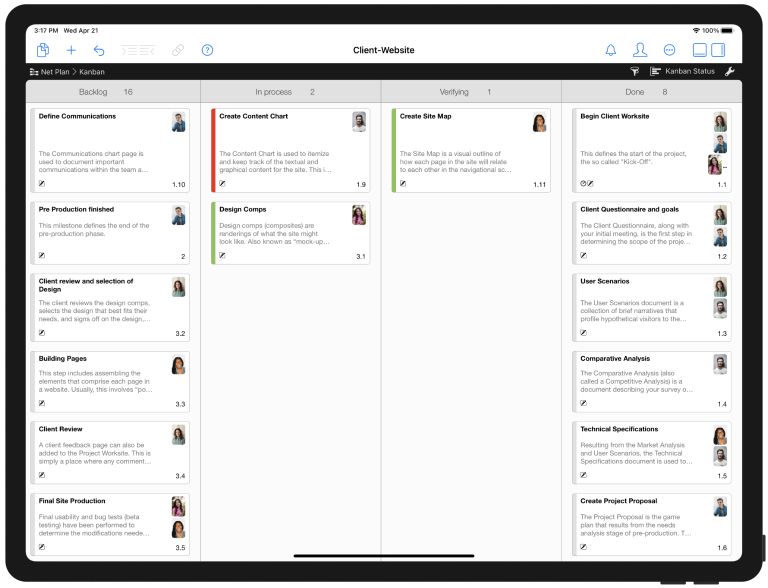Click note icon on Comparative Analysis card

(x=583, y=403)
